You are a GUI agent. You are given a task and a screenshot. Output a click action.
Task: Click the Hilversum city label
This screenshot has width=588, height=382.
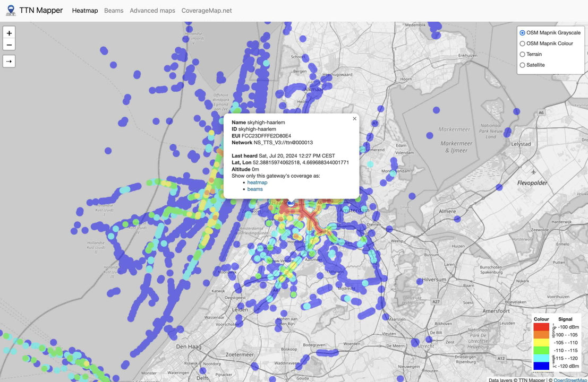[434, 280]
